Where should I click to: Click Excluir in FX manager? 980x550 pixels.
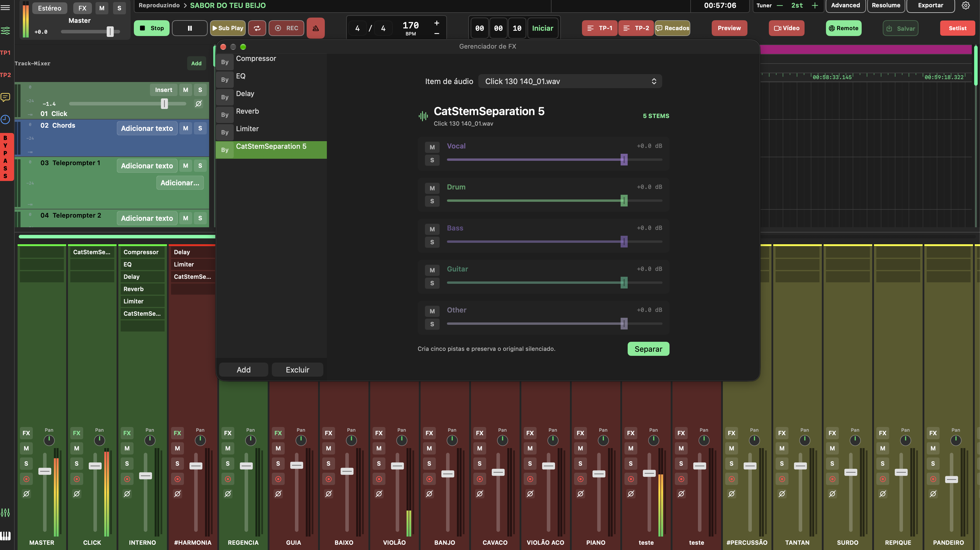pyautogui.click(x=298, y=370)
